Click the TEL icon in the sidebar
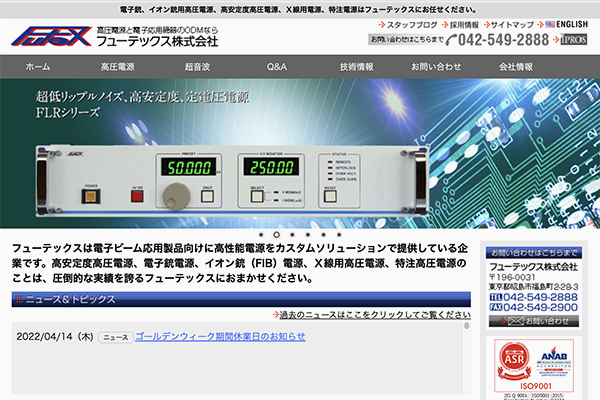 click(x=496, y=297)
